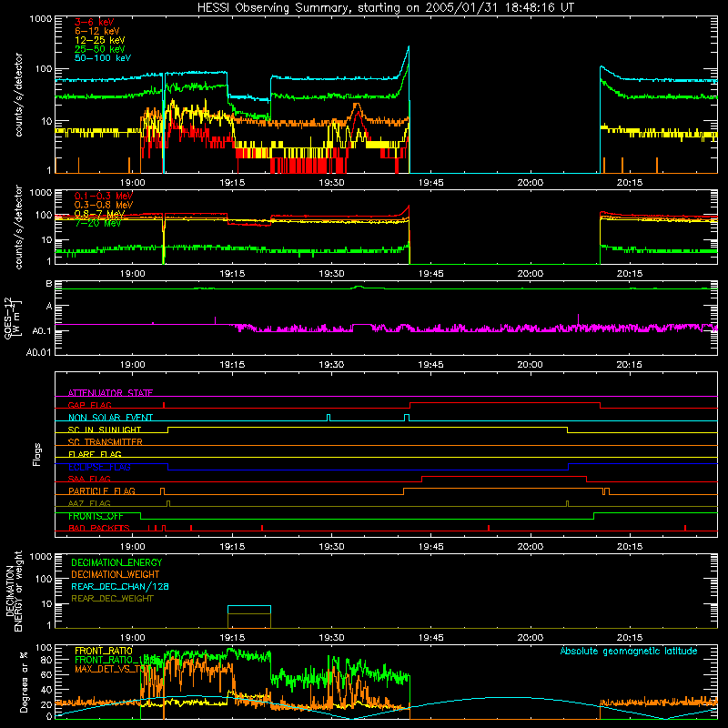Click the SC_TRANSMITTER flag label
The width and height of the screenshot is (728, 728).
point(105,442)
